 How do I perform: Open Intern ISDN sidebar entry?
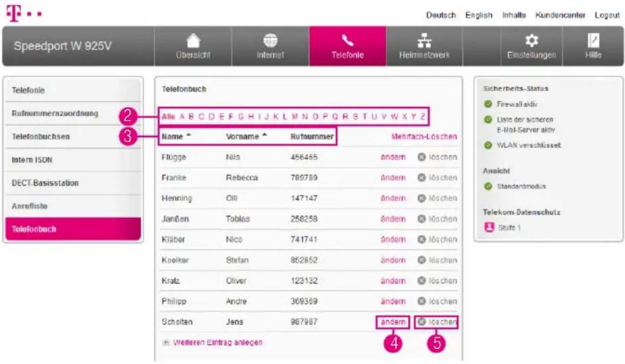(73, 160)
